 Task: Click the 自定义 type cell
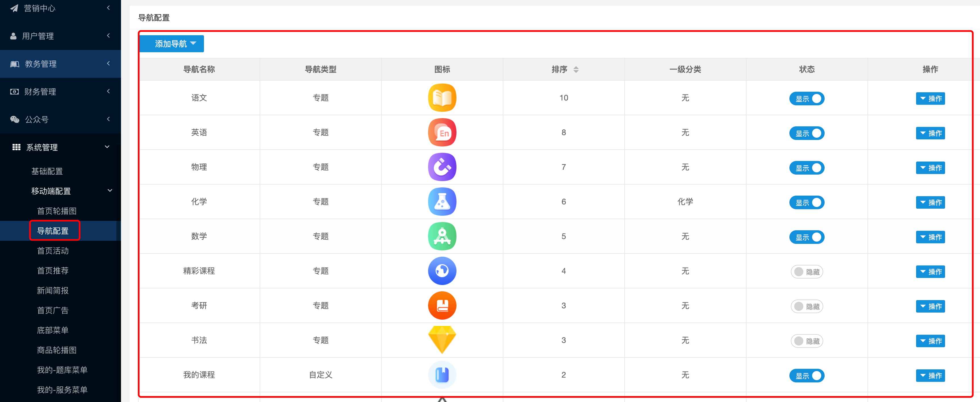321,375
